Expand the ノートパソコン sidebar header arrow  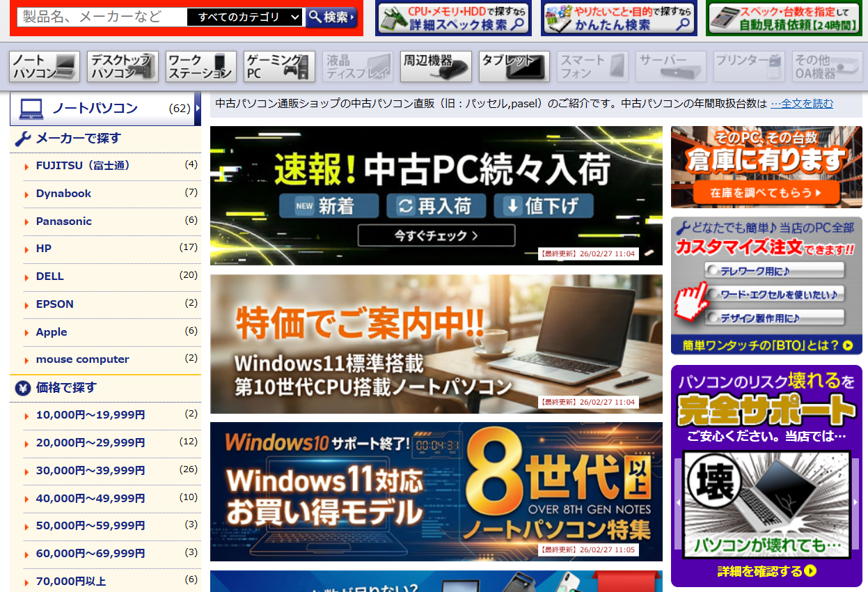[198, 108]
